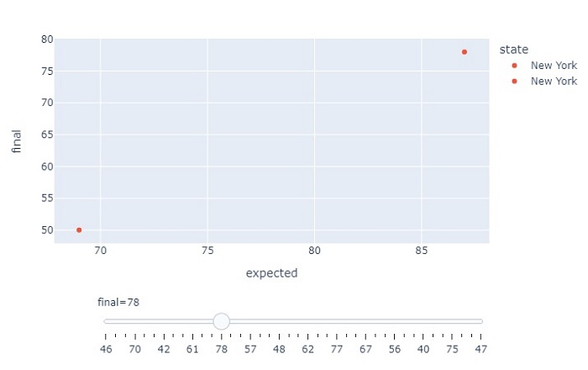Screen dimensions: 588x370
Task: Jump slider to step labeled 75
Action: point(453,321)
